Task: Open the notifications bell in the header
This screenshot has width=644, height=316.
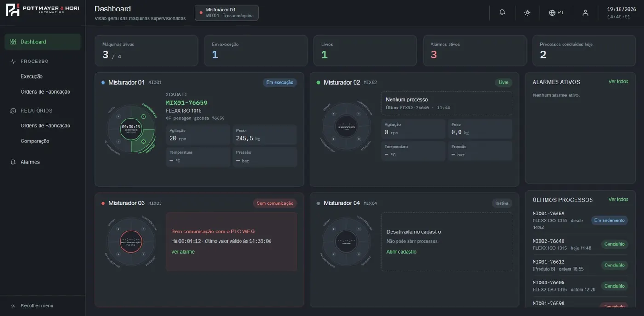Action: (x=502, y=12)
